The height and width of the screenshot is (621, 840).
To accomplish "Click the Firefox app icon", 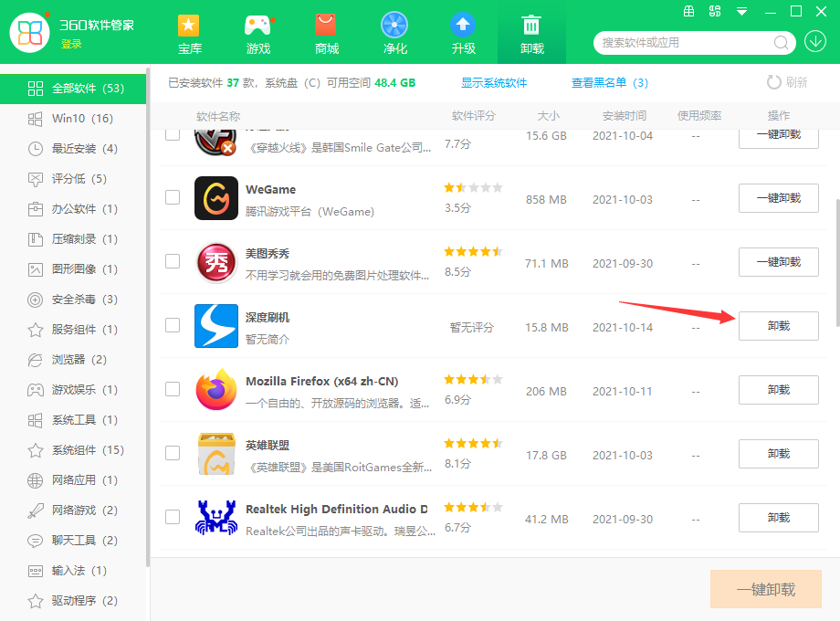I will pos(215,390).
